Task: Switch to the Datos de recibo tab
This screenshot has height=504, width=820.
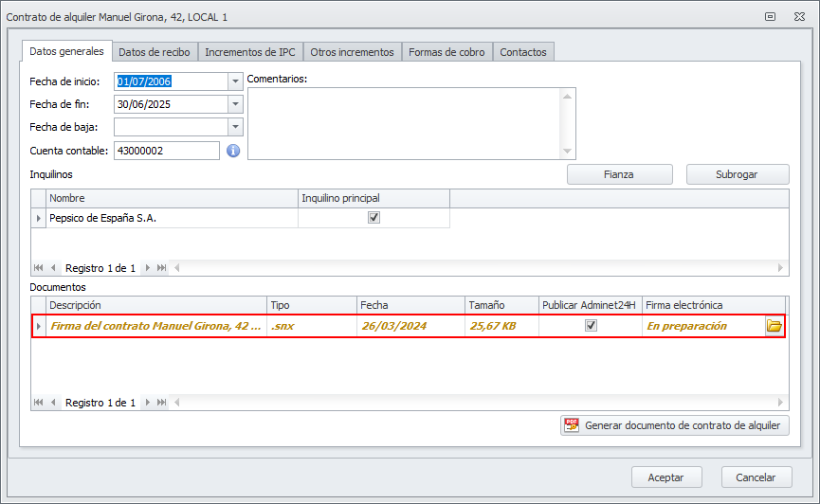Action: (x=155, y=52)
